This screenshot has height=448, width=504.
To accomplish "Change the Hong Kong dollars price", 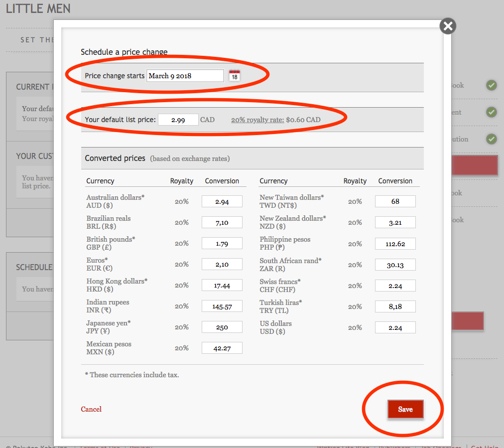I will (222, 285).
